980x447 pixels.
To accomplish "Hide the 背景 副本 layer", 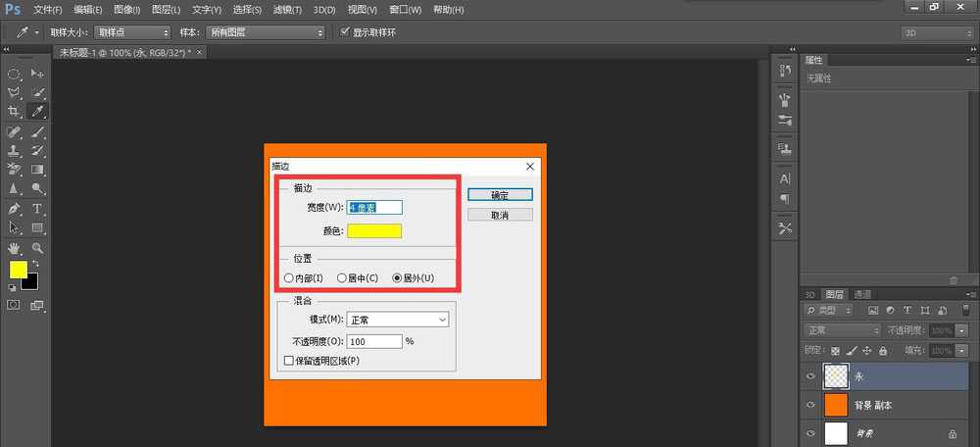I will pyautogui.click(x=810, y=404).
